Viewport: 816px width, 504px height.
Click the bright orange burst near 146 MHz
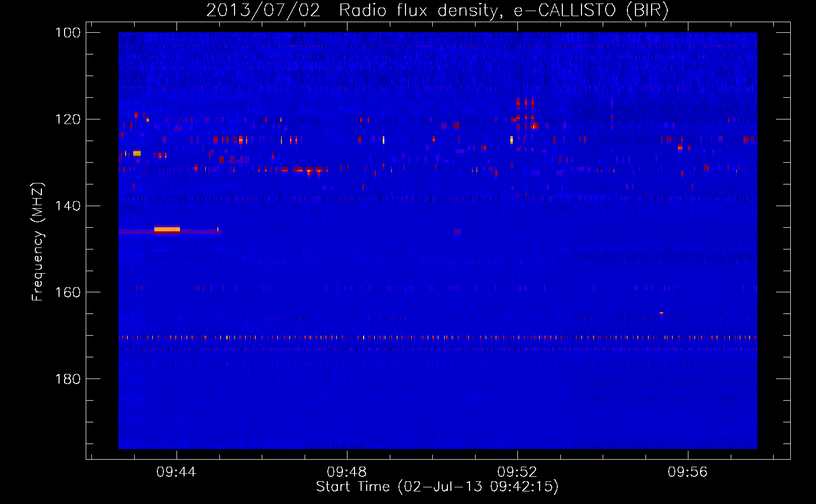tap(167, 229)
